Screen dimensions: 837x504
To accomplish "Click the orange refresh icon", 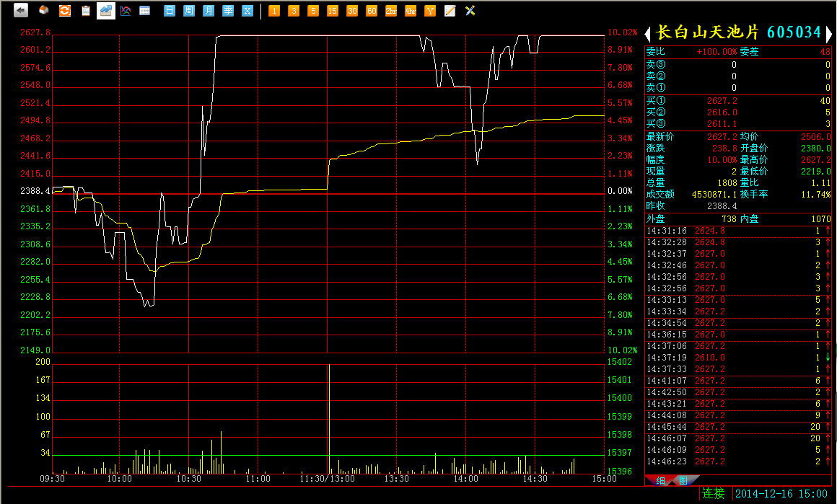I will tap(65, 10).
